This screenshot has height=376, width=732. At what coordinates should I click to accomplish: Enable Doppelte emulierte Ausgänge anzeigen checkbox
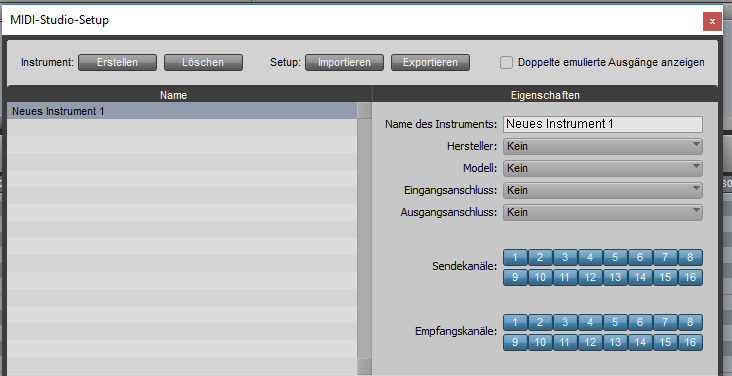[507, 62]
